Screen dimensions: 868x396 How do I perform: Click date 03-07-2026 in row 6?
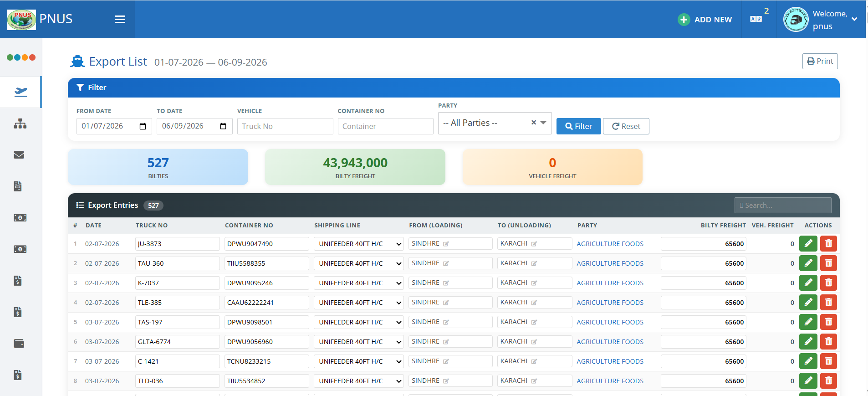(x=102, y=342)
